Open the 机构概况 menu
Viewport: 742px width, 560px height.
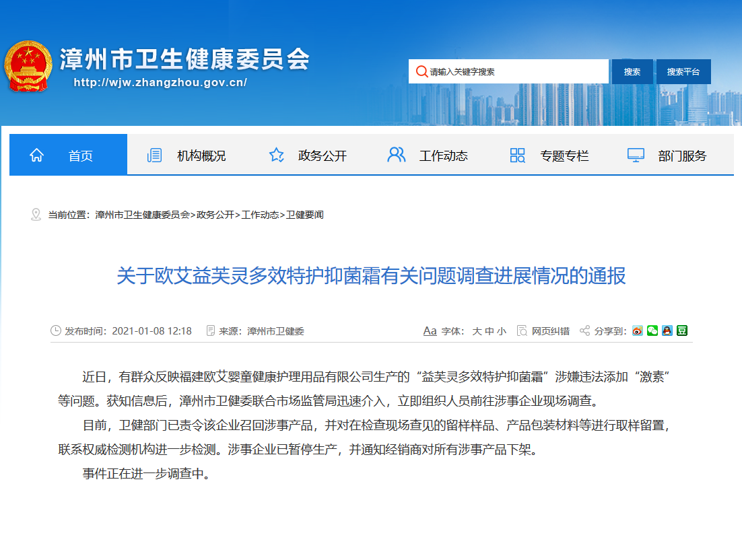tap(201, 155)
